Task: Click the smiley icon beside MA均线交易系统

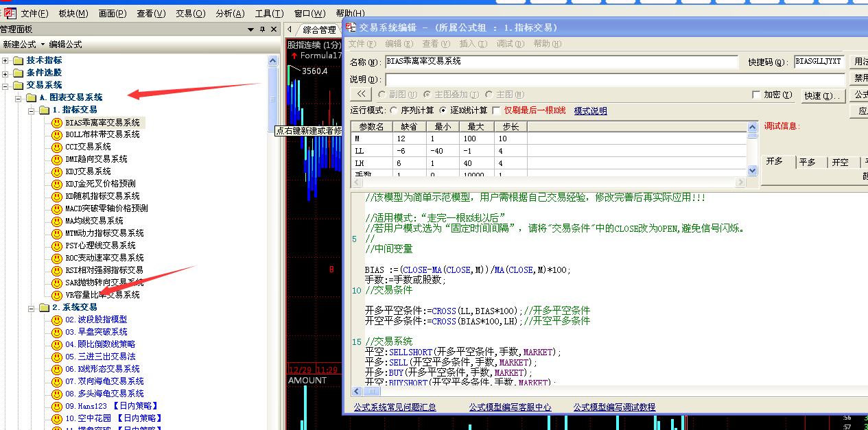Action: tap(57, 222)
